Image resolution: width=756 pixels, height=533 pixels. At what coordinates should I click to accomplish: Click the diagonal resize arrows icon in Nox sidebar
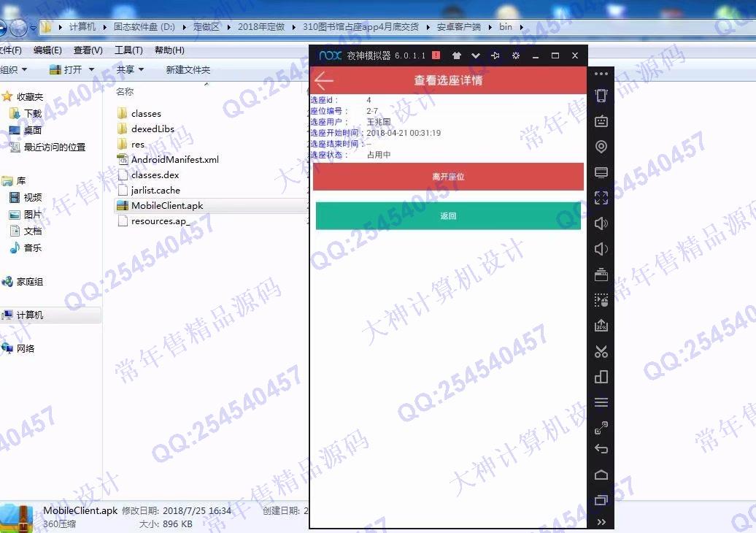coord(601,427)
